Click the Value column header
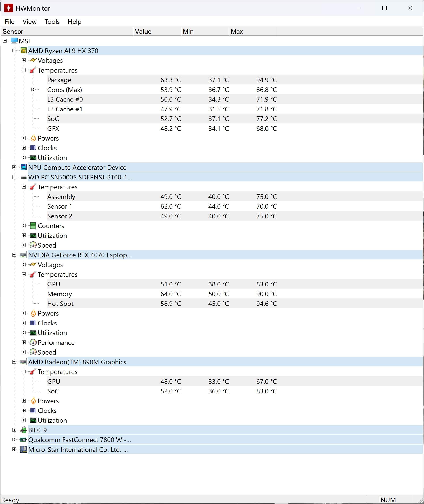The height and width of the screenshot is (504, 424). (x=157, y=32)
